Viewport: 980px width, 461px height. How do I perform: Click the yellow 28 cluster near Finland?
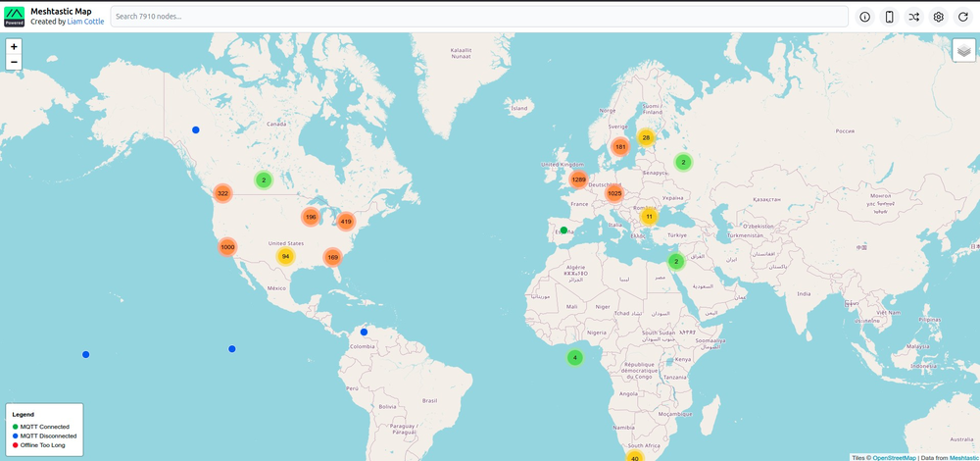[x=646, y=137]
